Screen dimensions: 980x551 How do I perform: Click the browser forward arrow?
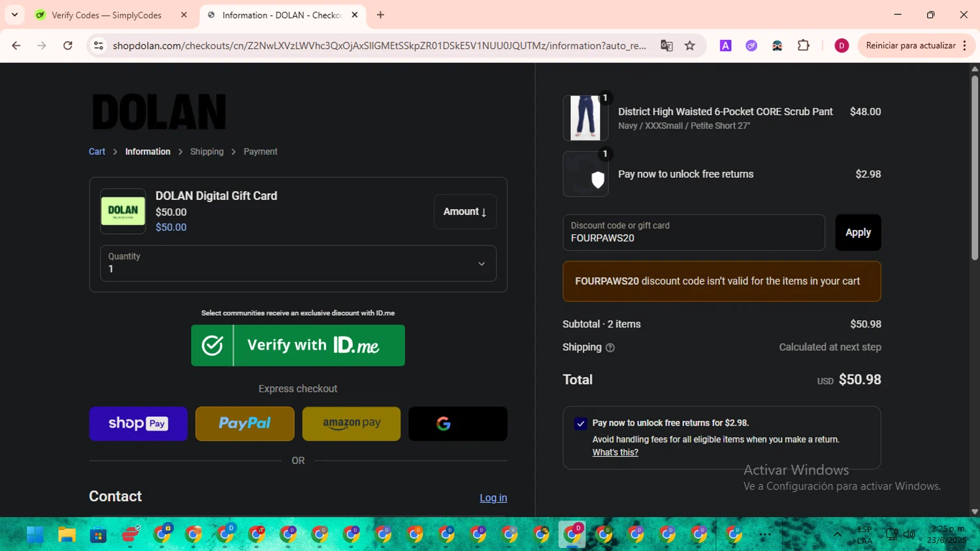(x=42, y=46)
